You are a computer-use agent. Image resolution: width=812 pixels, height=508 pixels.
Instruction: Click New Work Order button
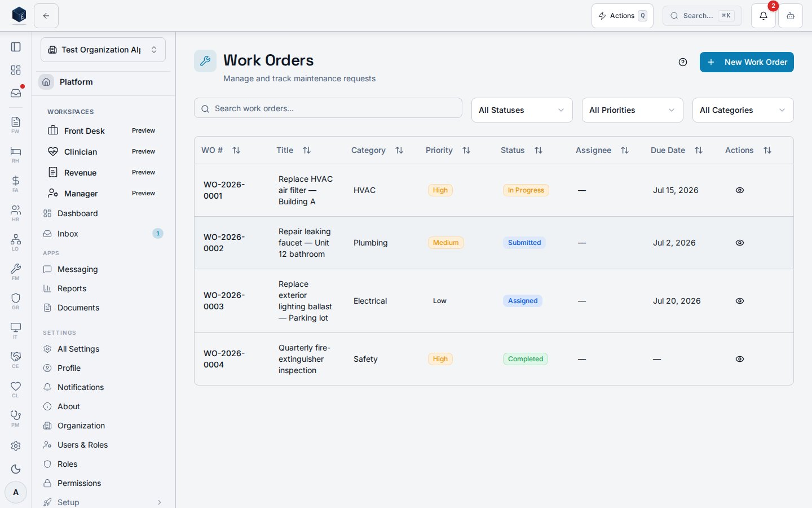(x=747, y=62)
